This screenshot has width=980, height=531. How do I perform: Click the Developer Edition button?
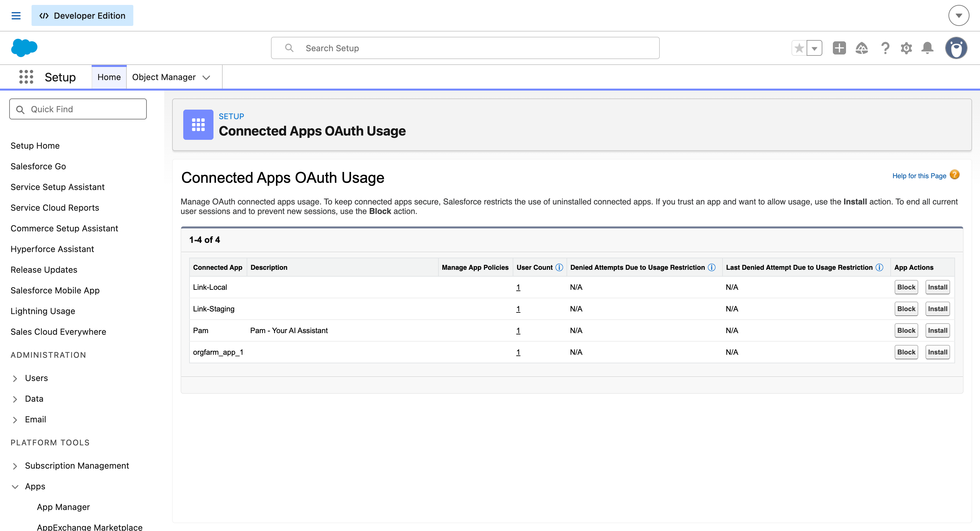click(x=82, y=15)
